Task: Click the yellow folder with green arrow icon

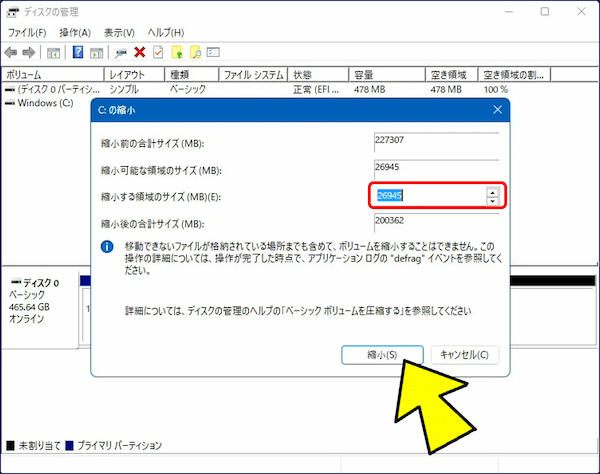Action: click(x=177, y=52)
